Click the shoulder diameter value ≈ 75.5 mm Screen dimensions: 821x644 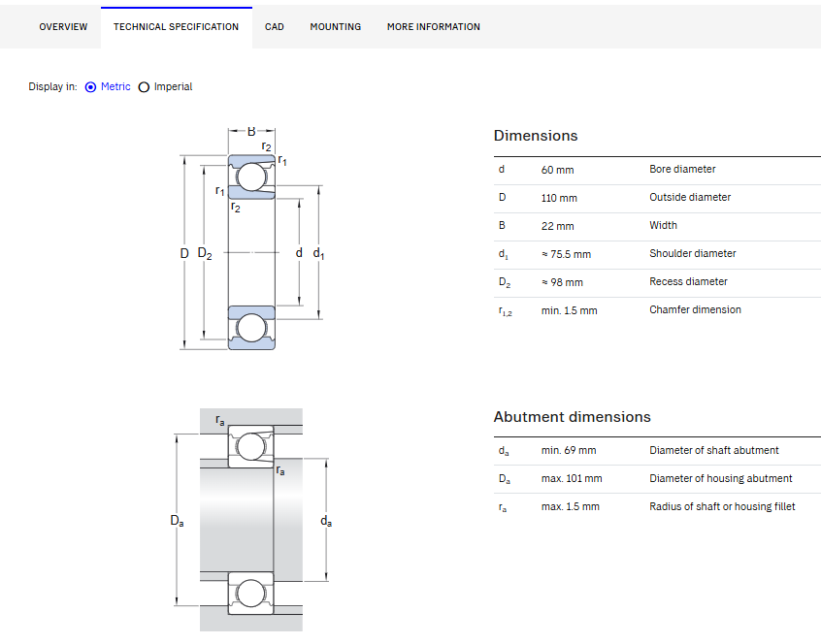(x=566, y=254)
